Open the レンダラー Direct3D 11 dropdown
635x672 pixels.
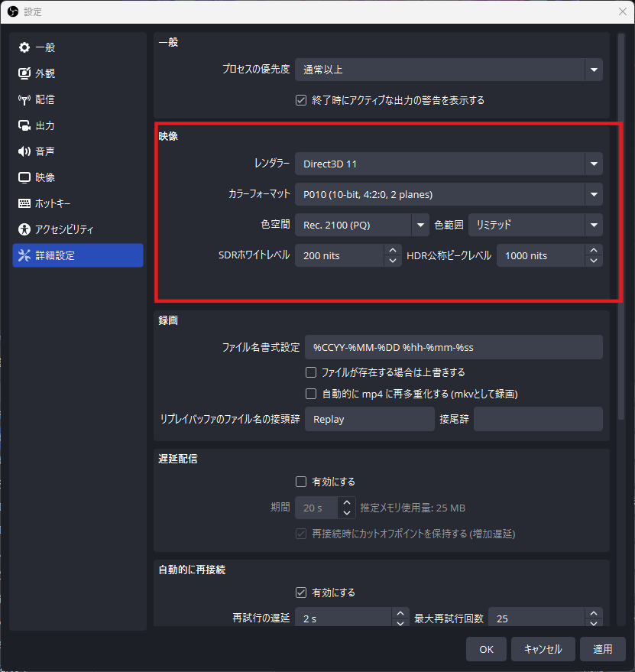[449, 164]
